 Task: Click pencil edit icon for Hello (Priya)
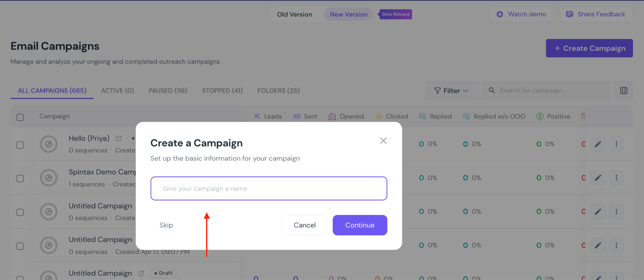pos(598,144)
